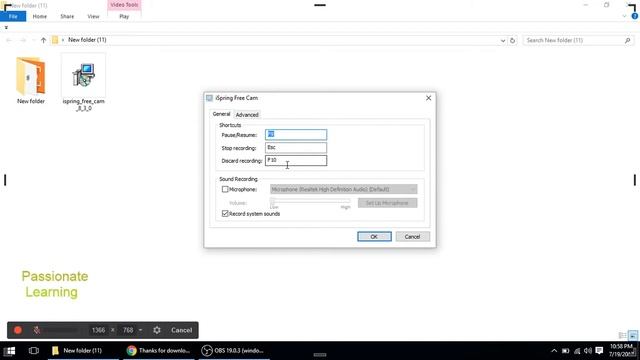Cancel the recording from the recording bar

(181, 330)
